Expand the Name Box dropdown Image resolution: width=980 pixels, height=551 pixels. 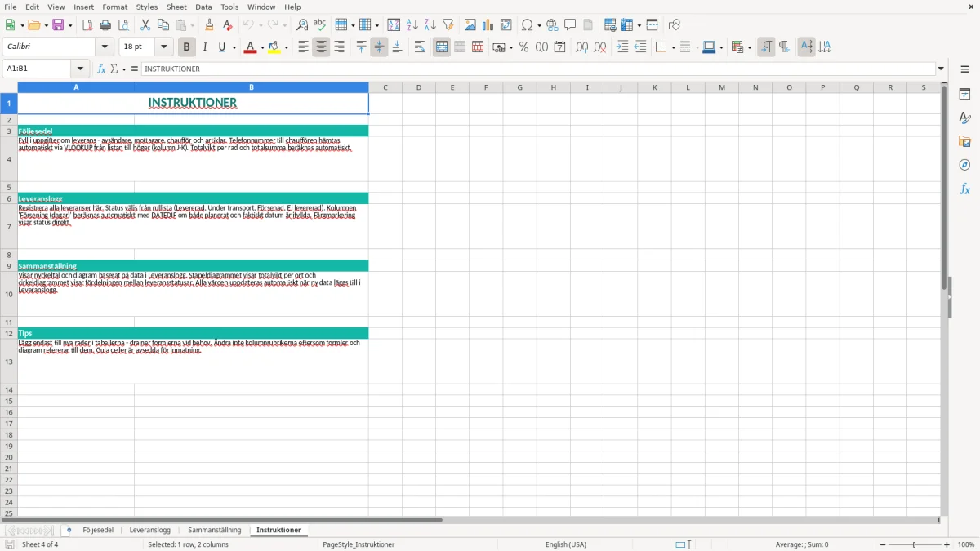point(80,69)
